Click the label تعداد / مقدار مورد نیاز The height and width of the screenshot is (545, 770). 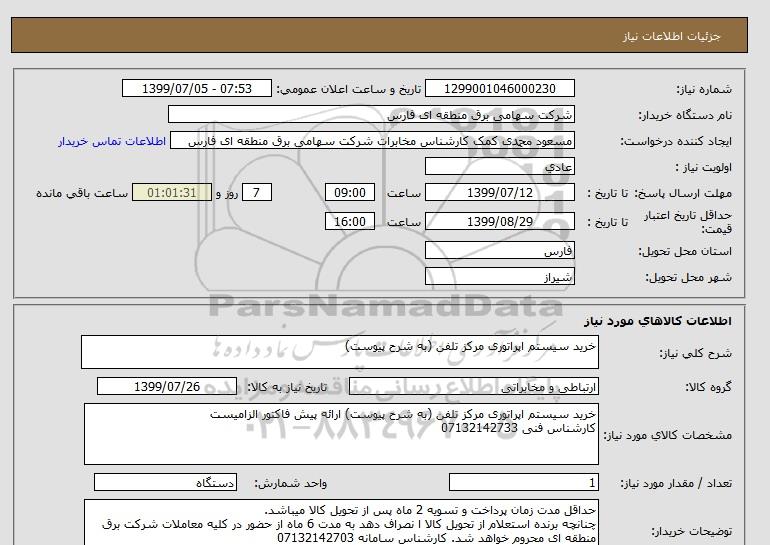coord(676,484)
